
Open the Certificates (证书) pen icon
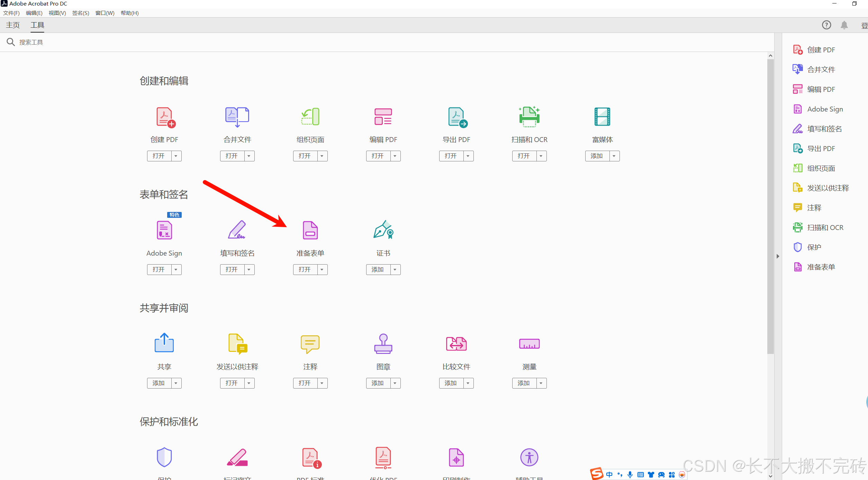point(383,230)
